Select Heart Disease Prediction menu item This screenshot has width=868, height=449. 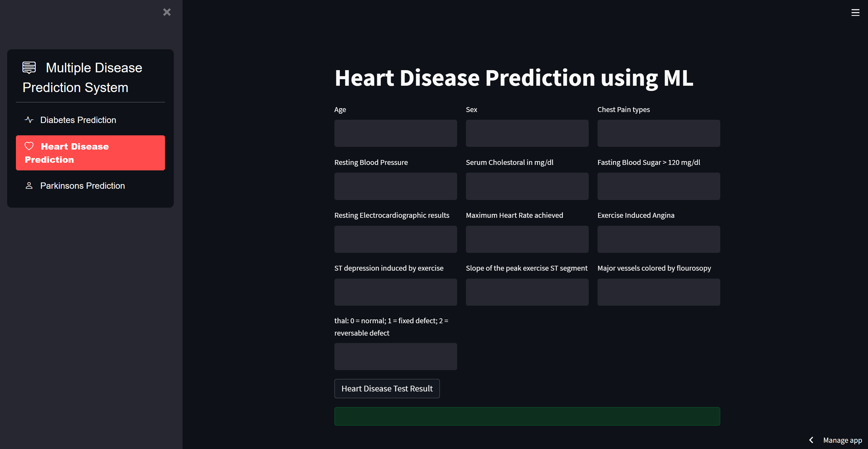point(90,153)
